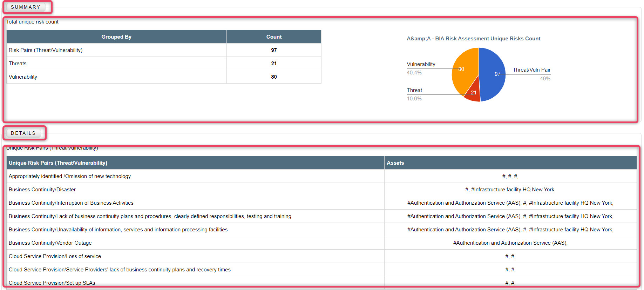Select Cloud Service Provision/Service Providers' lack row

[321, 270]
